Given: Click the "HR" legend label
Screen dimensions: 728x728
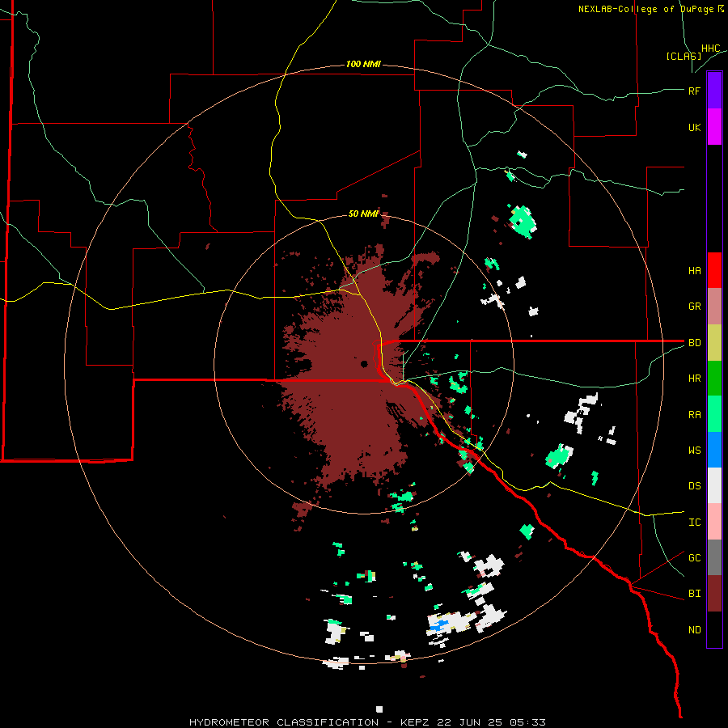Looking at the screenshot, I should coord(694,379).
